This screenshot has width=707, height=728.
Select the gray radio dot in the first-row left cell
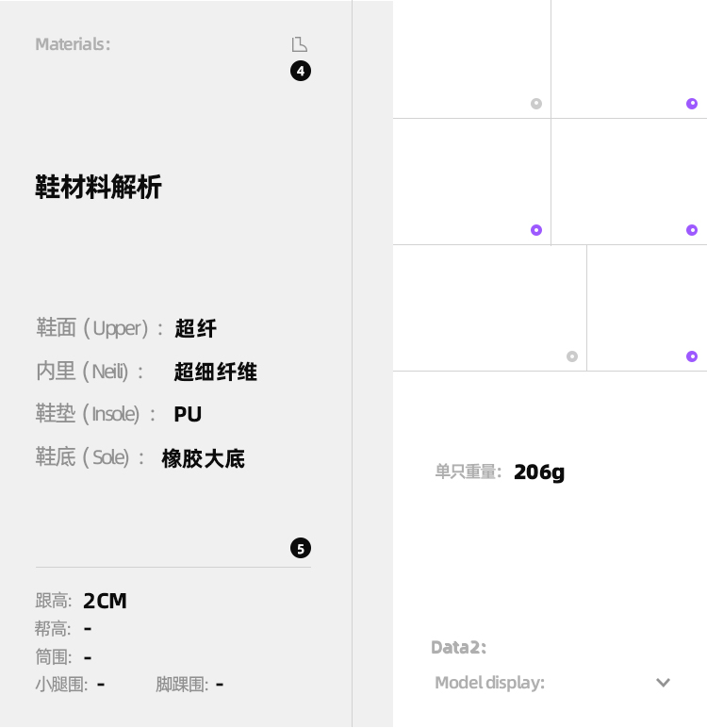536,104
